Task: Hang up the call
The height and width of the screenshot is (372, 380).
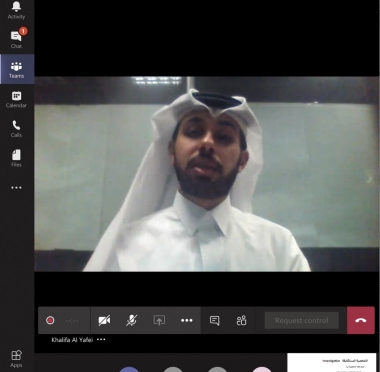Action: pyautogui.click(x=361, y=320)
